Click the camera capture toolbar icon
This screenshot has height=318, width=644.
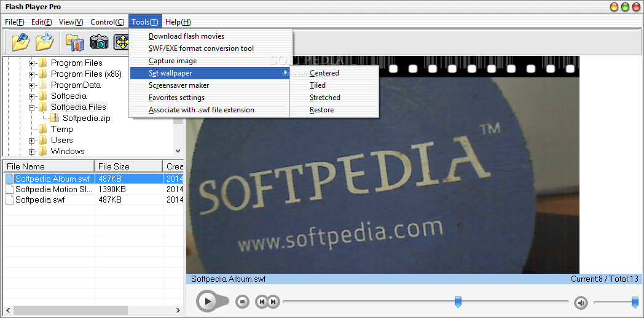99,42
